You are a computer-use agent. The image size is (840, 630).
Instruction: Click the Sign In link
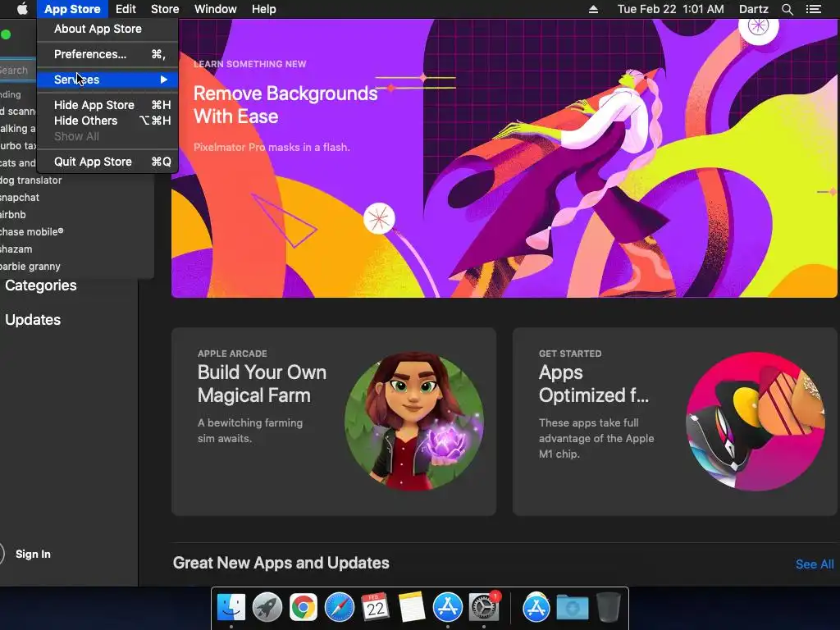[33, 554]
